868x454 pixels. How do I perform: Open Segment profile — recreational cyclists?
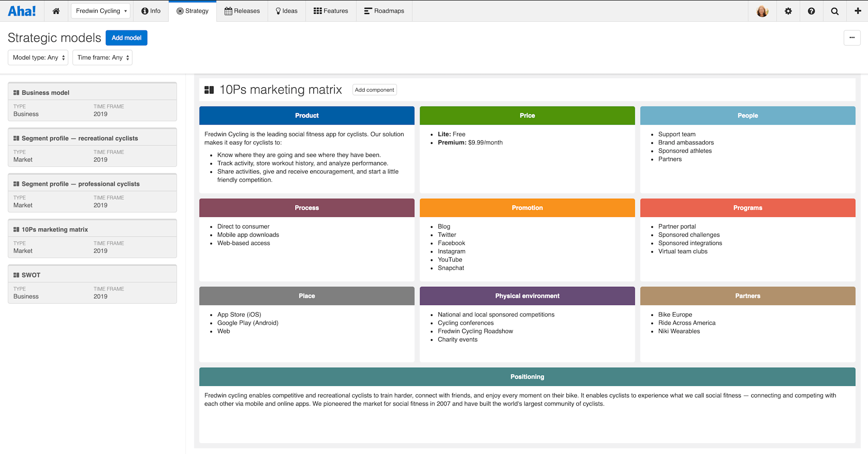[92, 147]
